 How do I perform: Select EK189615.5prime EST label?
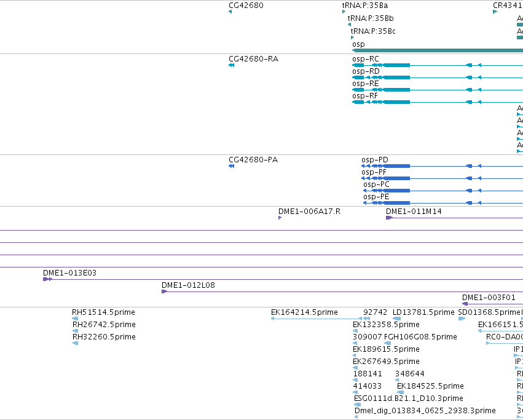(386, 349)
